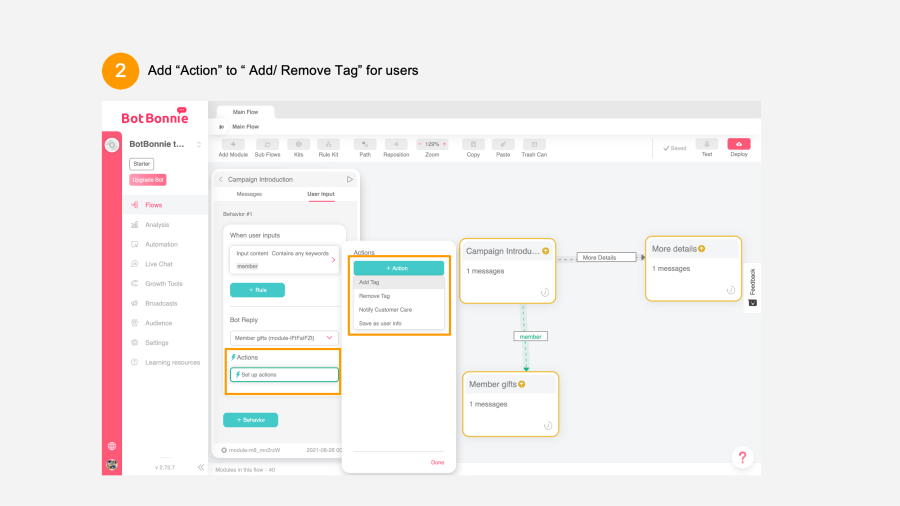Switch to the Messages tab
900x506 pixels.
coord(249,194)
